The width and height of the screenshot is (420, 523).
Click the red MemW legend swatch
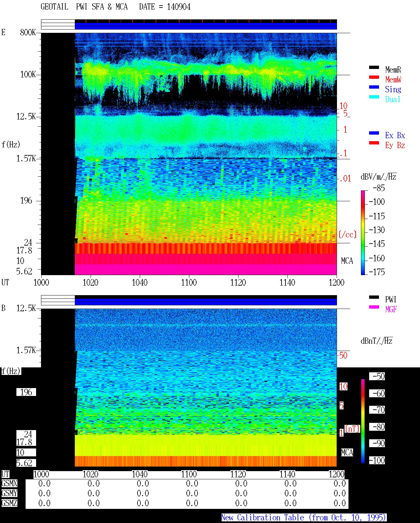click(x=374, y=77)
